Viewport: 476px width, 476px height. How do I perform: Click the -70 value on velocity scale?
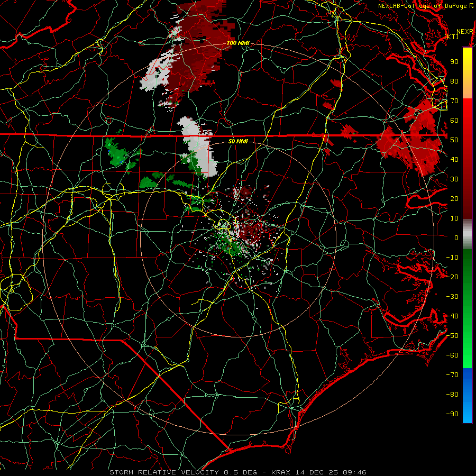(x=452, y=375)
